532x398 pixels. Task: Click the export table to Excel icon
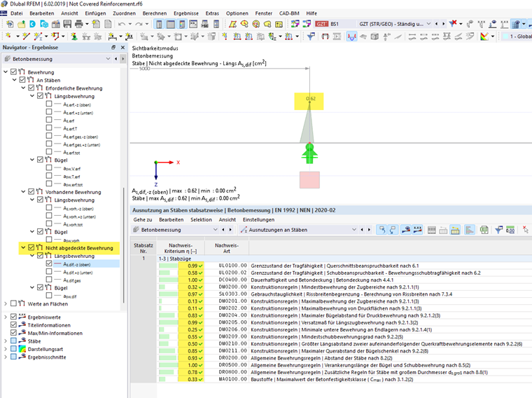click(x=484, y=230)
